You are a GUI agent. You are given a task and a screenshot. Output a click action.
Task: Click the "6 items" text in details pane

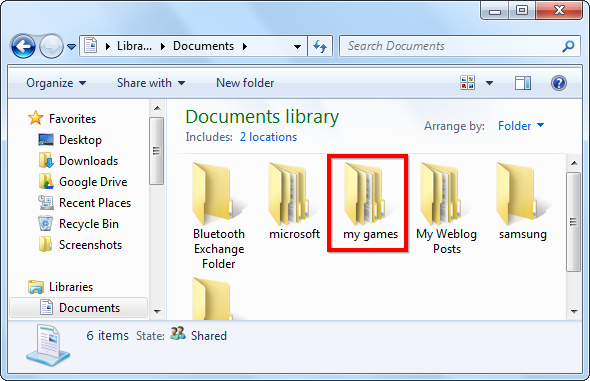108,335
